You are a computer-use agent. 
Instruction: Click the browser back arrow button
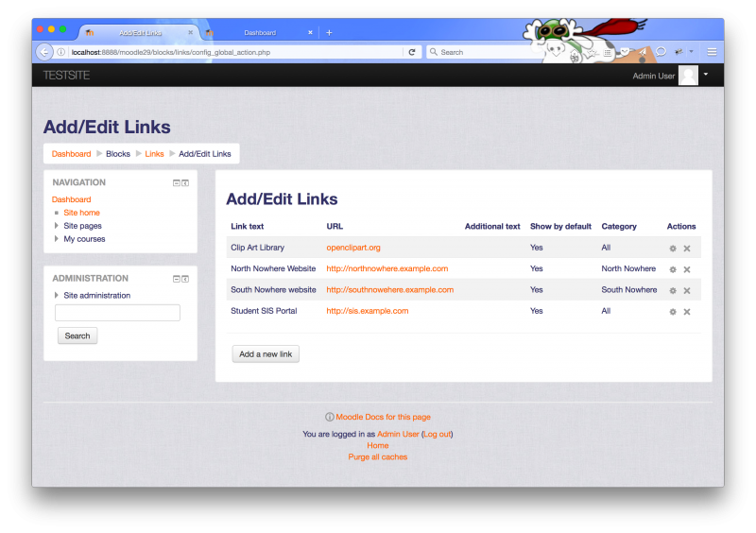pyautogui.click(x=43, y=52)
